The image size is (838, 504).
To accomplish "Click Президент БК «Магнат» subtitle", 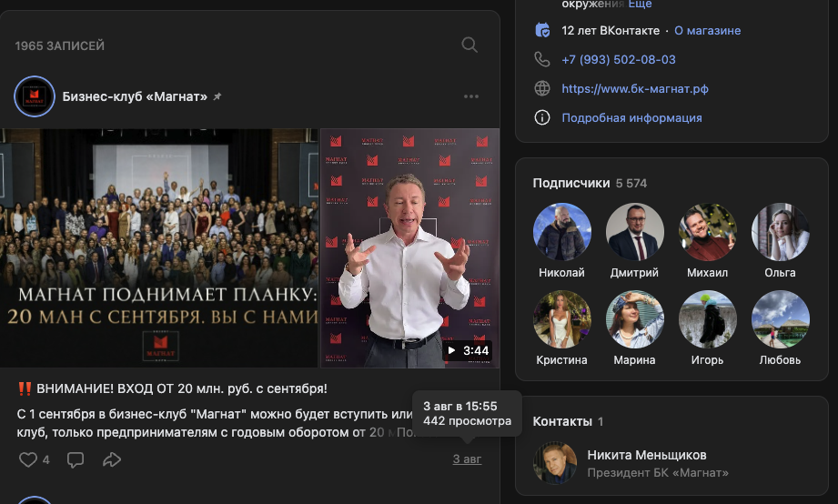I will [x=658, y=473].
